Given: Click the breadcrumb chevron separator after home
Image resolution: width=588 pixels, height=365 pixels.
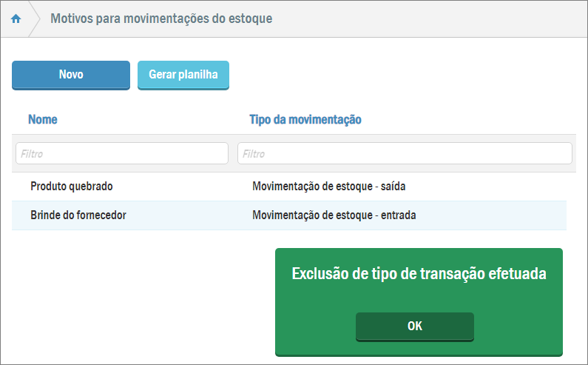Looking at the screenshot, I should (35, 19).
